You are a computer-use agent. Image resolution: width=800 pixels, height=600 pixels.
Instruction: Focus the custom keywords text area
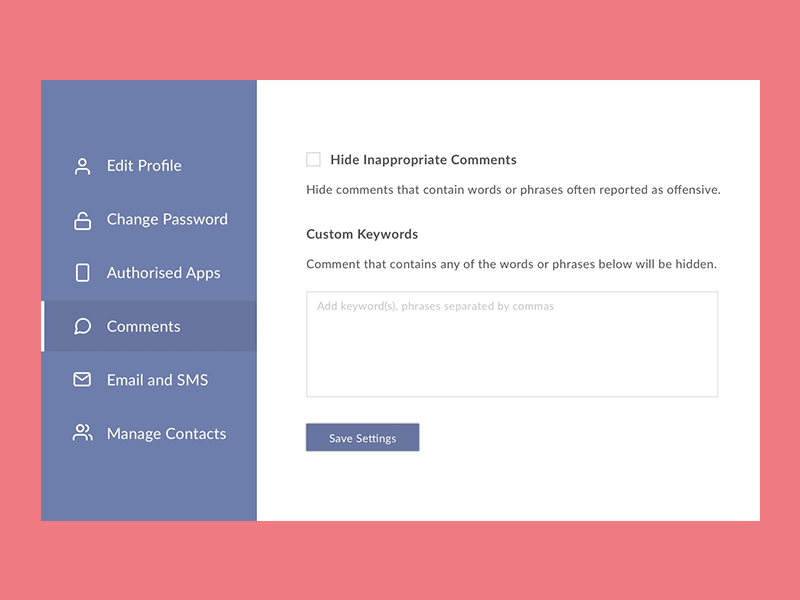512,345
